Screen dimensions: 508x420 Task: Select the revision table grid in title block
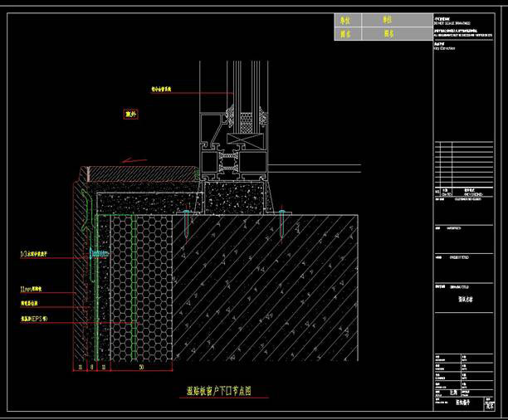[x=464, y=164]
